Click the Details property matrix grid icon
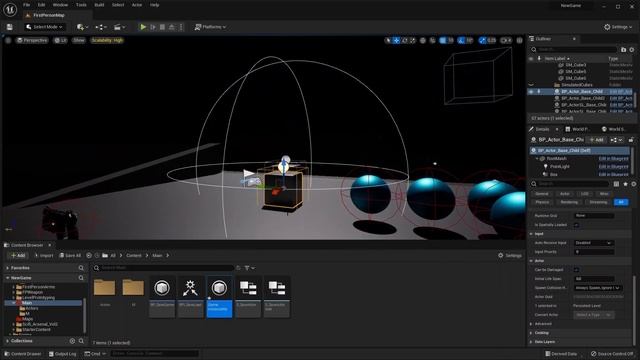Viewport: 640px width, 360px height. [616, 184]
